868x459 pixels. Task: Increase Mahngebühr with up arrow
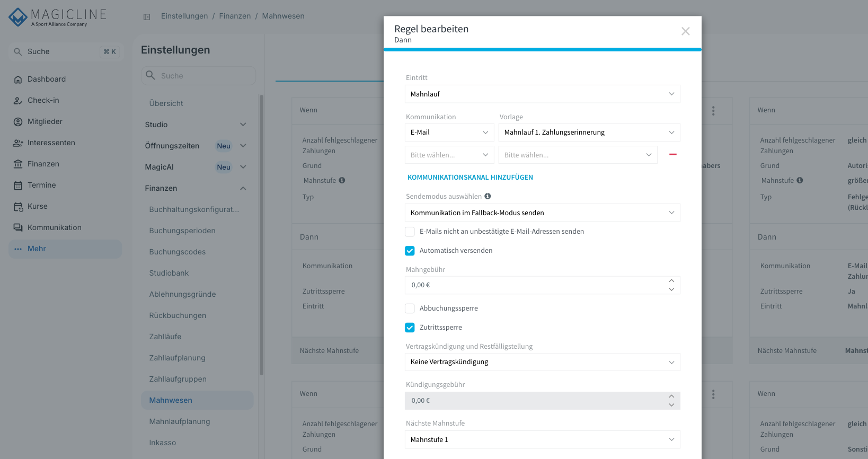point(671,281)
